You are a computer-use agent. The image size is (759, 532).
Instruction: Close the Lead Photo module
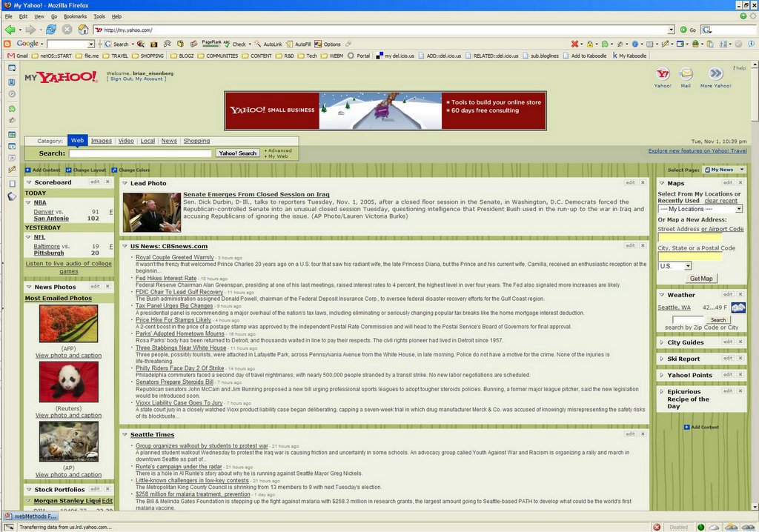click(643, 182)
